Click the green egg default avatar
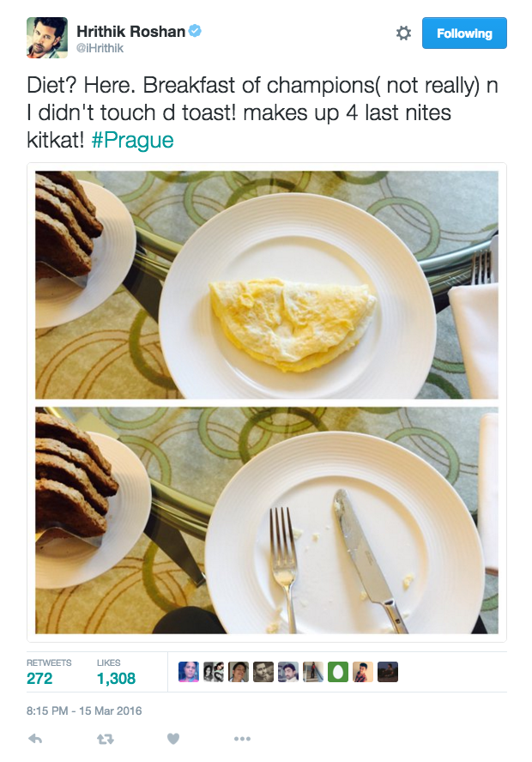 point(338,672)
